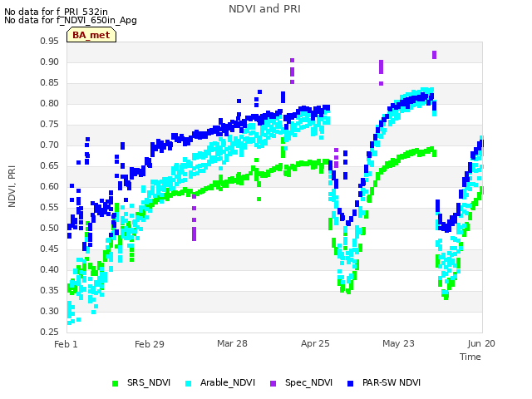Click the May 23 x-axis label
The image size is (532, 399).
click(398, 343)
